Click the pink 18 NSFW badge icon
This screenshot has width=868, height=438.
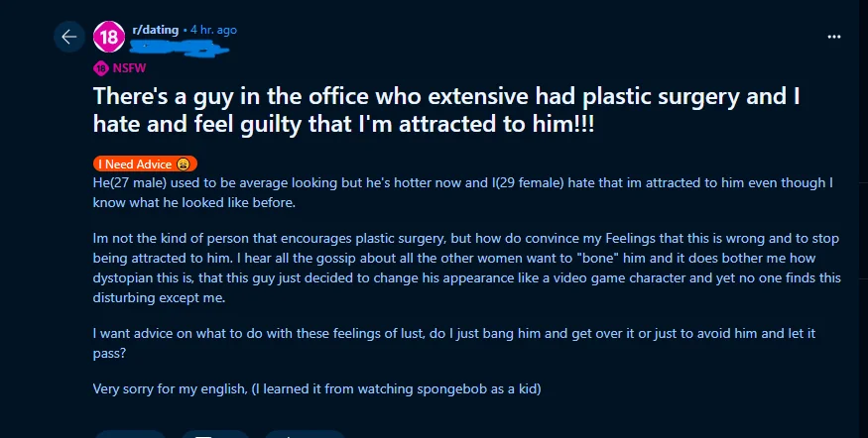101,68
